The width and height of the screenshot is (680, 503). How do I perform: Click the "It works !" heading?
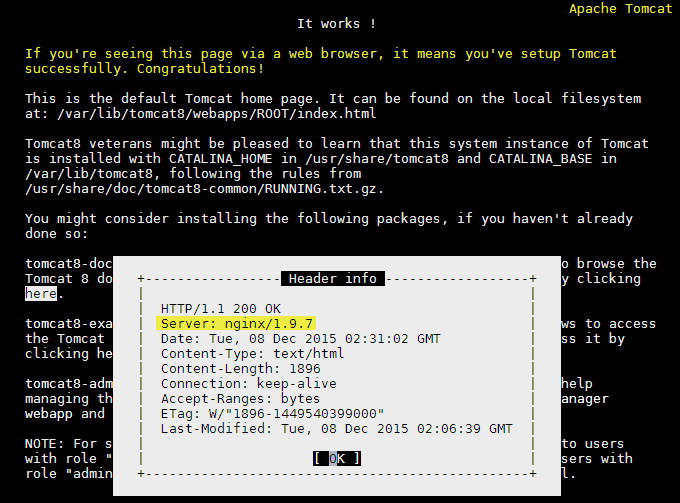337,24
